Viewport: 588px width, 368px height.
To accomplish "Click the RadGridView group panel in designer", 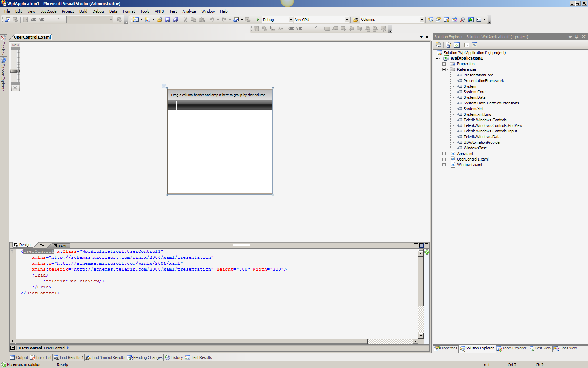I will click(220, 95).
